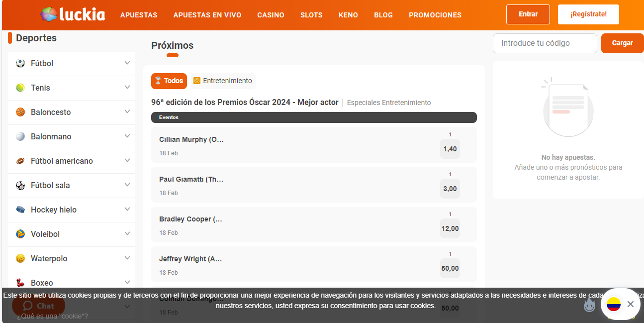Click the Hockey hielo puck icon
Image resolution: width=644 pixels, height=323 pixels.
tap(20, 210)
